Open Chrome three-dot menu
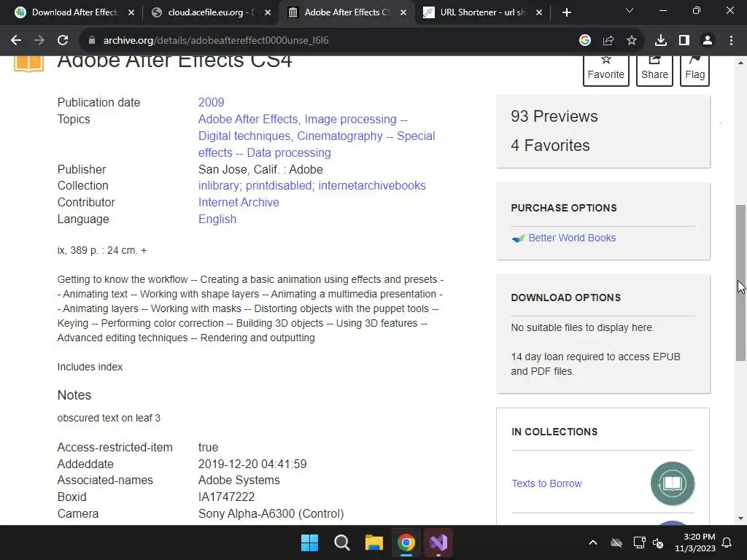 tap(731, 41)
